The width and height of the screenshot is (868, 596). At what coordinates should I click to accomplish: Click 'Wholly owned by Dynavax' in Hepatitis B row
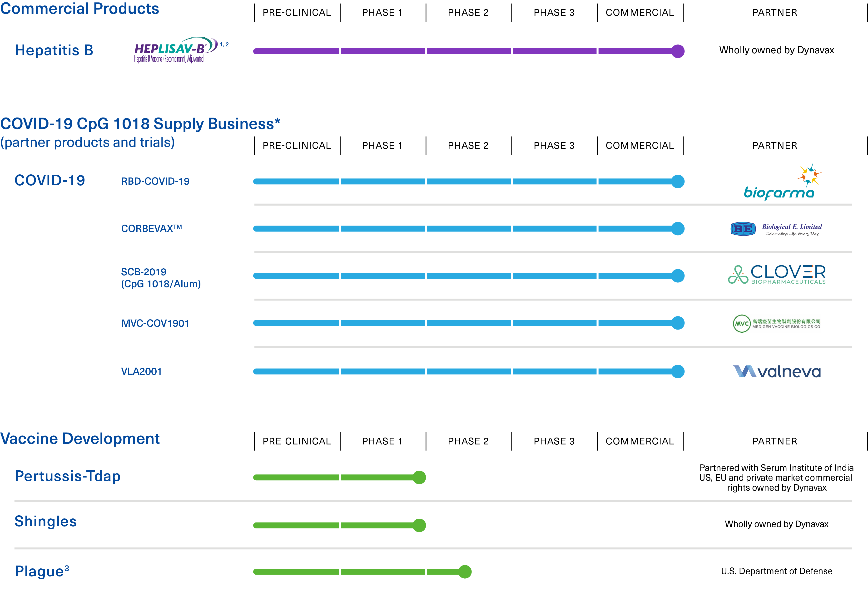click(777, 50)
